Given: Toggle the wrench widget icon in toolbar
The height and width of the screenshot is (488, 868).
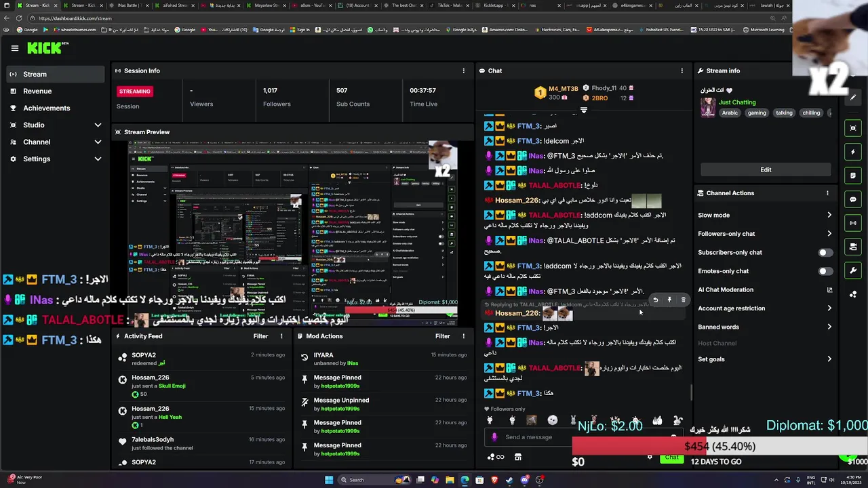Looking at the screenshot, I should (853, 270).
